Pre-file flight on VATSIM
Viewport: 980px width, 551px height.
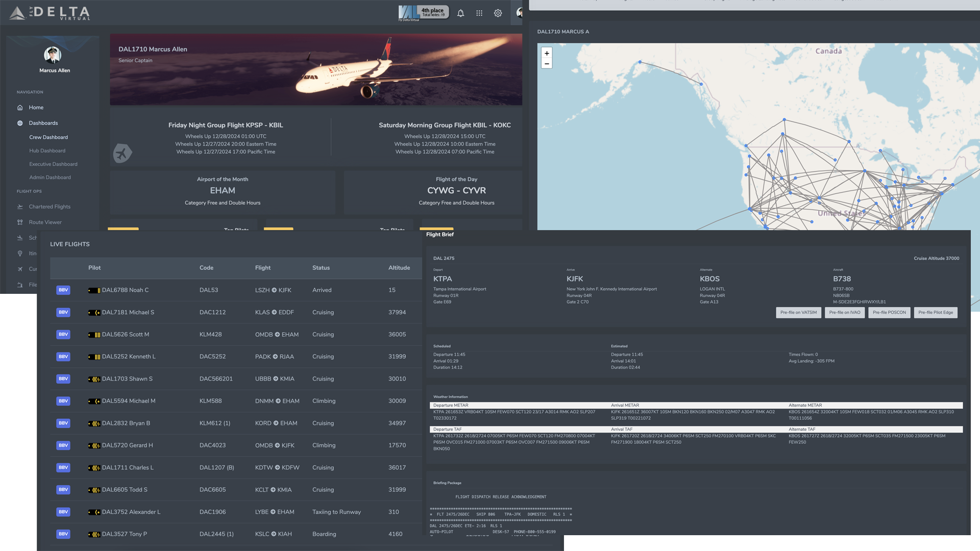click(x=798, y=312)
